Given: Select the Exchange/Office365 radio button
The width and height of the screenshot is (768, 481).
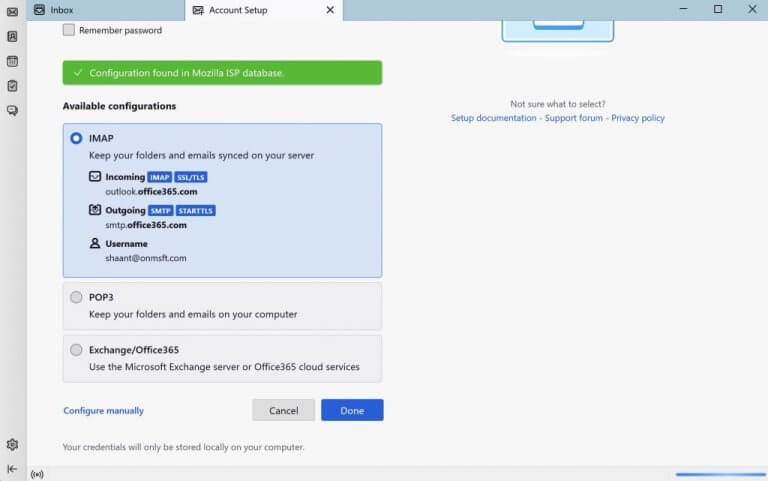Looking at the screenshot, I should (76, 349).
